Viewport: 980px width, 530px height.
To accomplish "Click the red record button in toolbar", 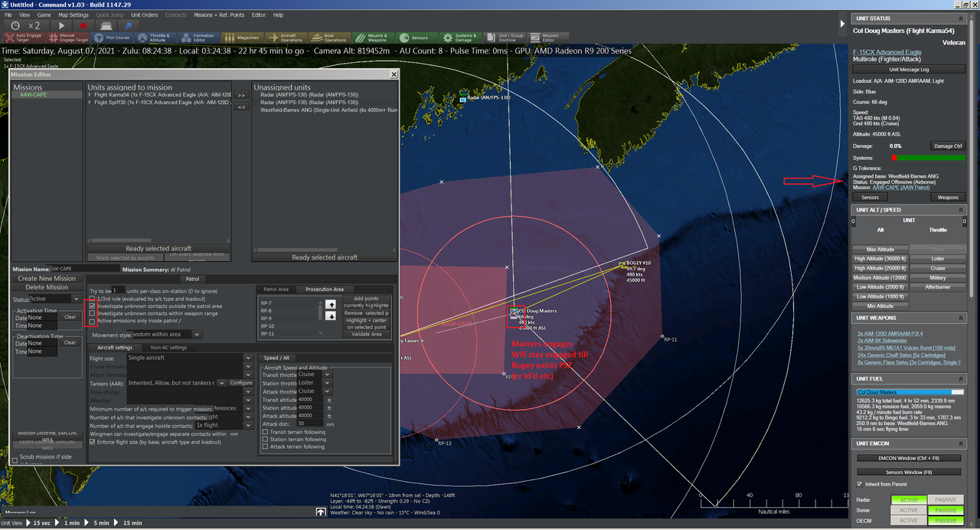I will point(84,25).
